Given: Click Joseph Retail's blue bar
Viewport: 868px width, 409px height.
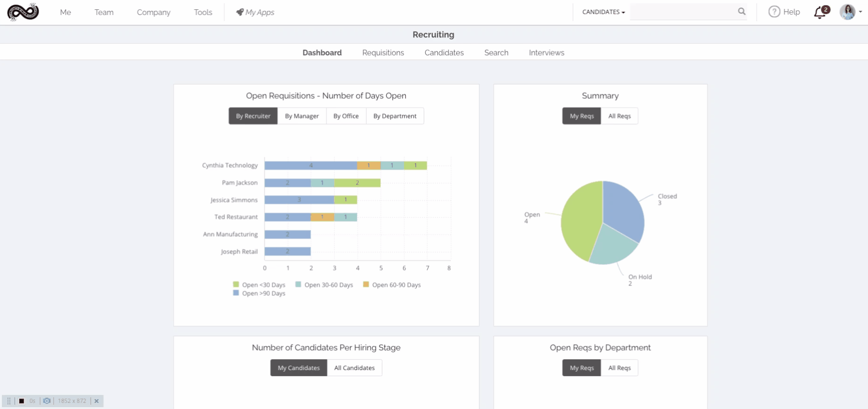Looking at the screenshot, I should pyautogui.click(x=288, y=251).
